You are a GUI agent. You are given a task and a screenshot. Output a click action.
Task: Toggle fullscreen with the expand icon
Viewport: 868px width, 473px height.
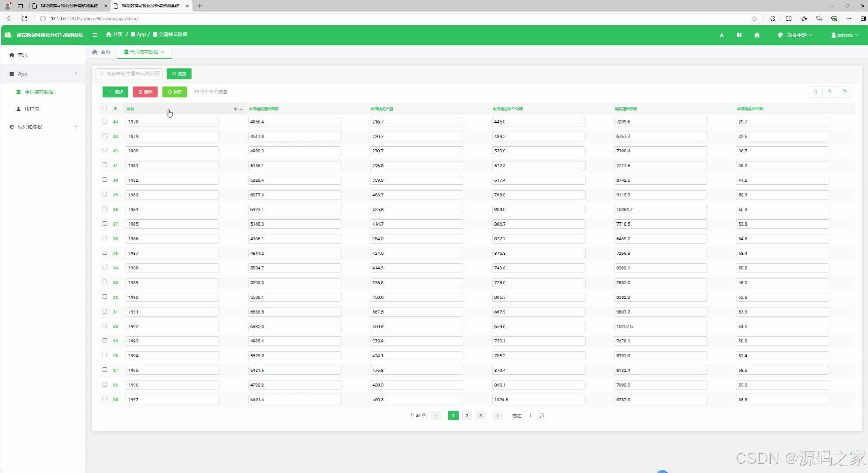pos(739,35)
